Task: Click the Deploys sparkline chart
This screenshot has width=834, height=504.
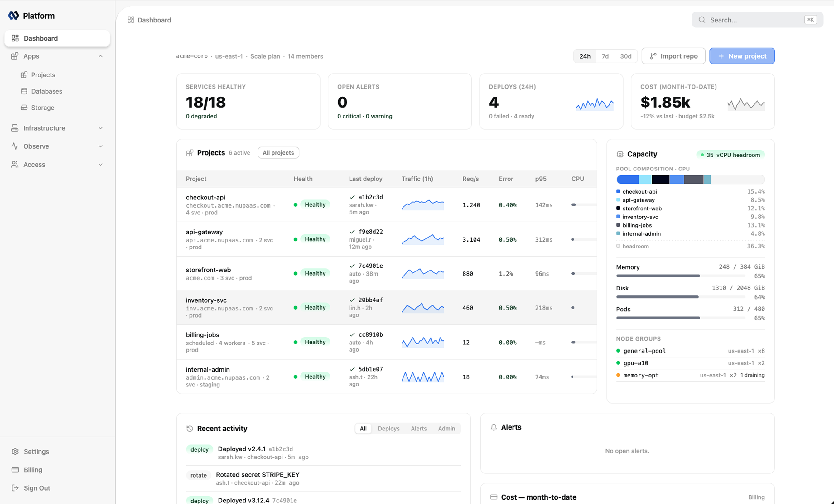Action: coord(595,104)
